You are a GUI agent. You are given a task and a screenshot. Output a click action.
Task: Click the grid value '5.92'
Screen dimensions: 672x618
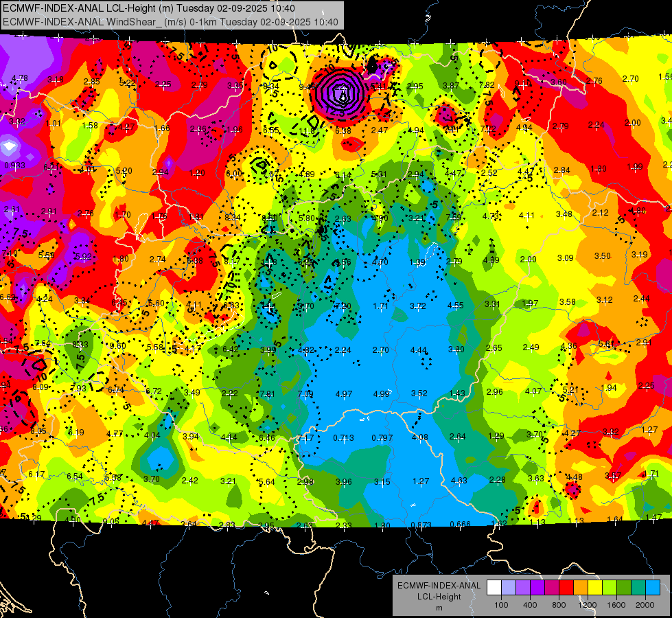[x=84, y=257]
